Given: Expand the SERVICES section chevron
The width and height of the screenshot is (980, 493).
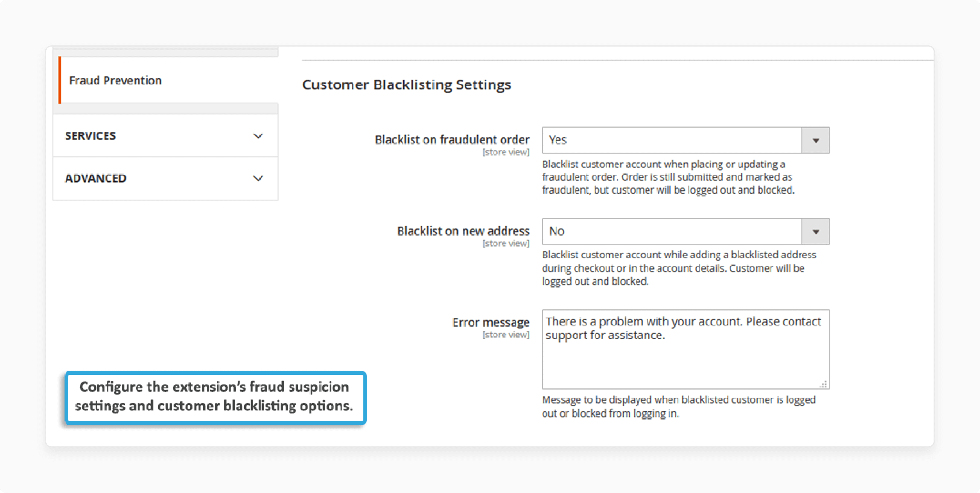Looking at the screenshot, I should tap(258, 136).
